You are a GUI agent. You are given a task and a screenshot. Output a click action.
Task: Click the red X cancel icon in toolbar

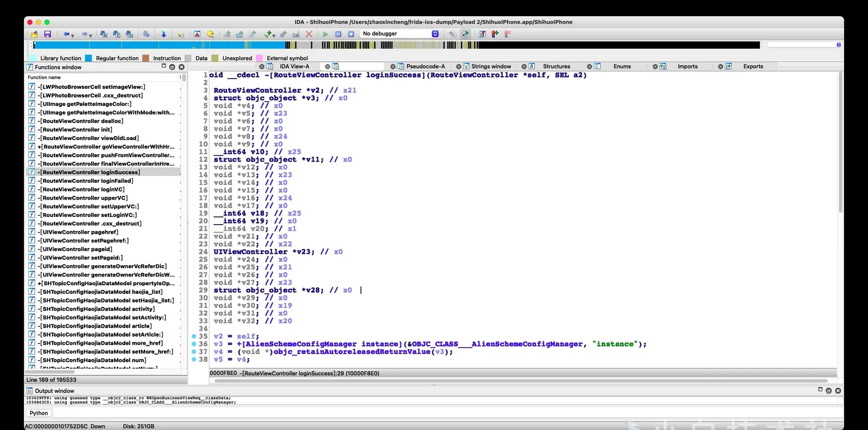[x=309, y=34]
